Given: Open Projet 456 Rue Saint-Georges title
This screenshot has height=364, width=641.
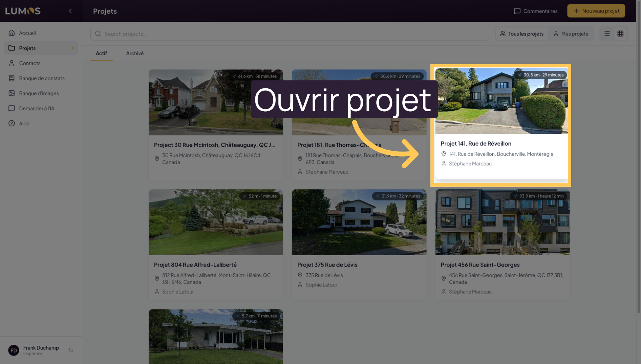Looking at the screenshot, I should (480, 265).
